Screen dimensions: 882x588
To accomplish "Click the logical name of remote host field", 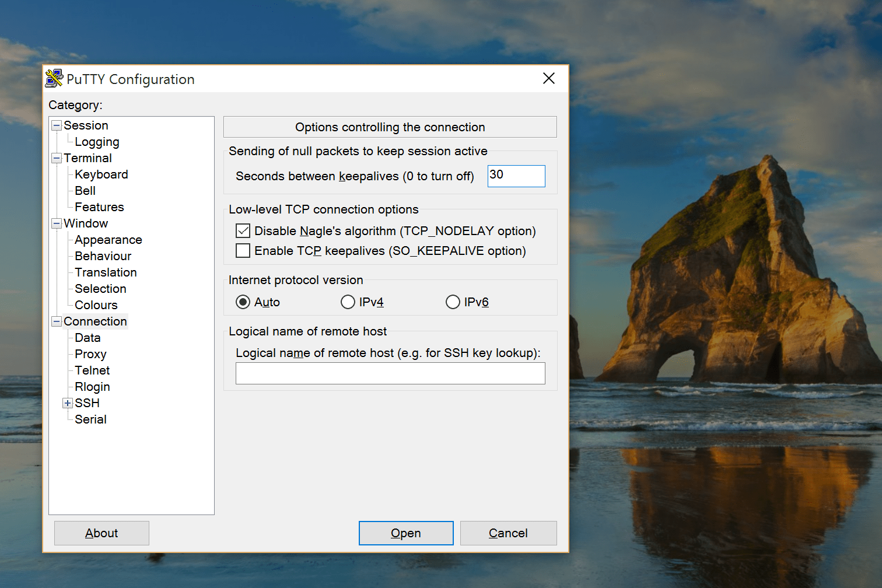I will 390,373.
